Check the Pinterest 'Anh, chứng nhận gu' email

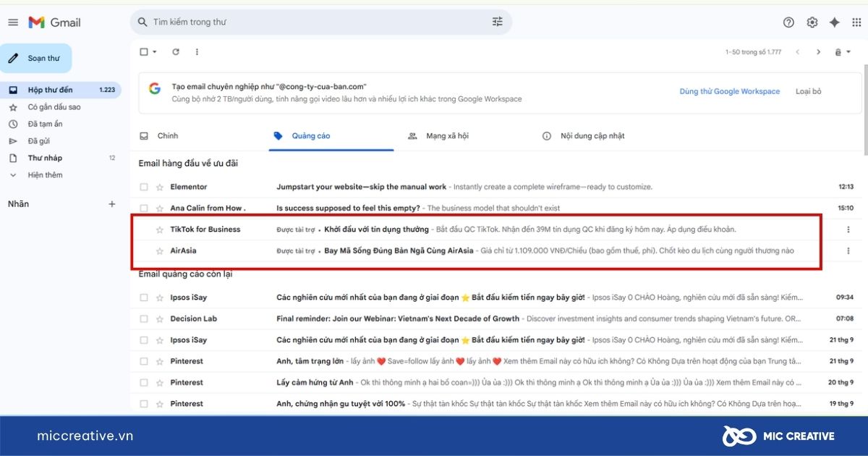pyautogui.click(x=143, y=404)
